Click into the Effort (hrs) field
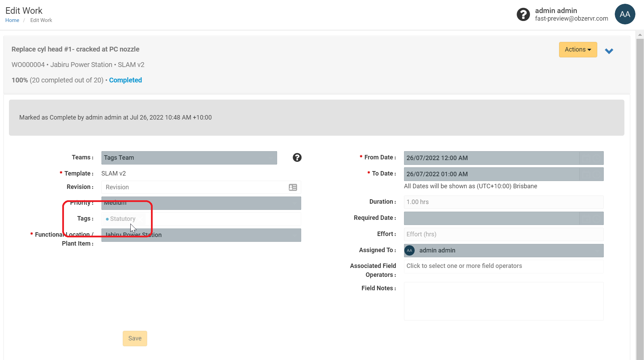The height and width of the screenshot is (360, 644). [504, 234]
